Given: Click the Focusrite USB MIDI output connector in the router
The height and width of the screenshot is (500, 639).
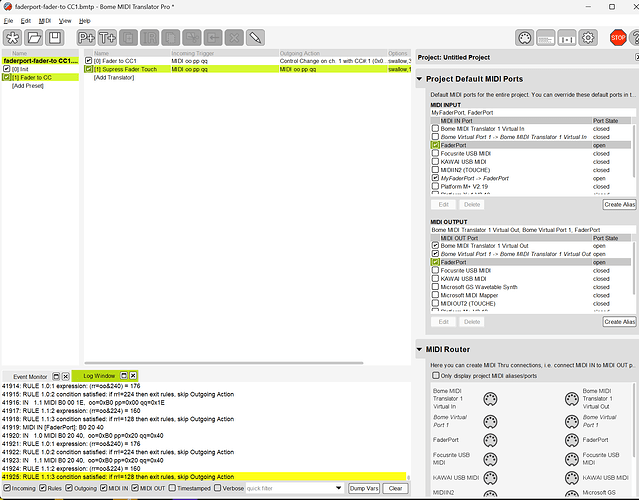Looking at the screenshot, I should [x=572, y=459].
